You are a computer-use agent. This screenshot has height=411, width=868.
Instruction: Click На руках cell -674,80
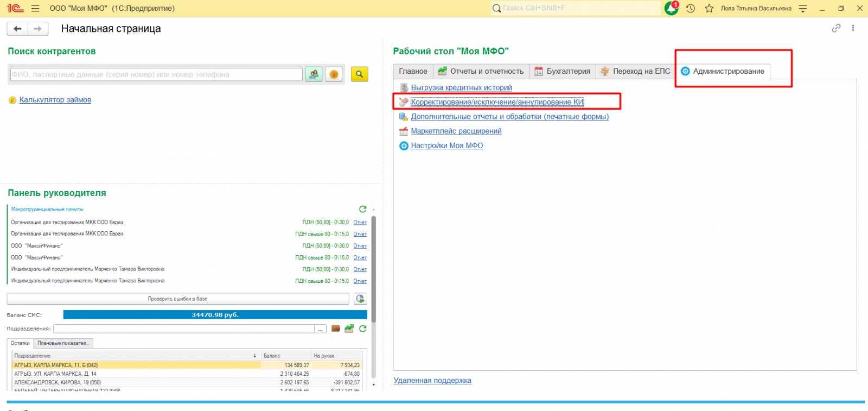(x=336, y=374)
